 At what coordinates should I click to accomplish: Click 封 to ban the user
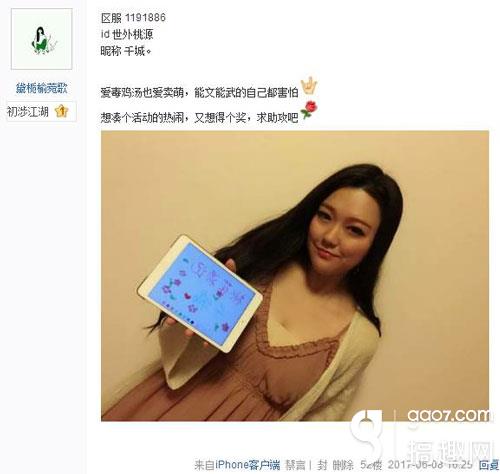322,465
